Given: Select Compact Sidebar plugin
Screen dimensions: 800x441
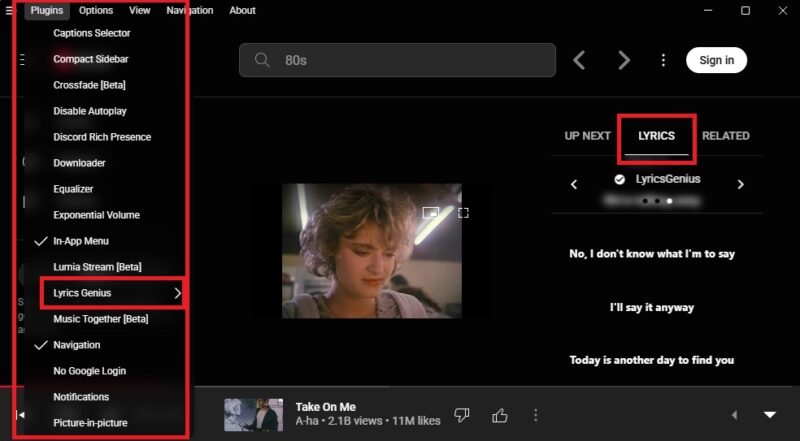Looking at the screenshot, I should point(91,59).
